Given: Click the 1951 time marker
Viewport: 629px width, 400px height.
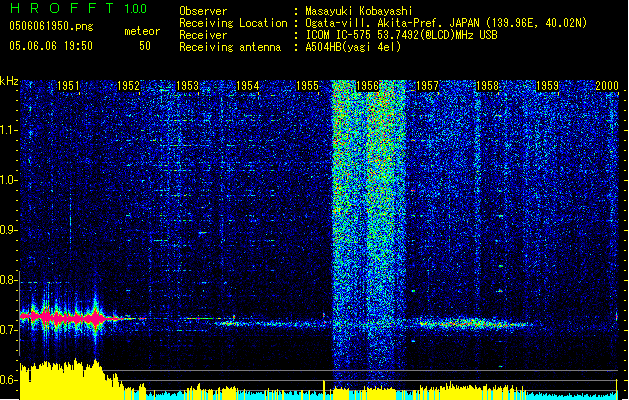Looking at the screenshot, I should (x=68, y=86).
